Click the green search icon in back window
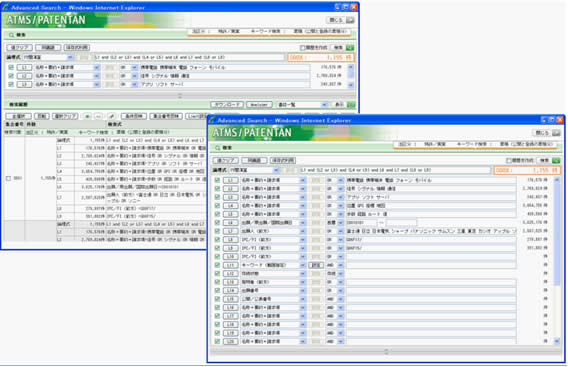The width and height of the screenshot is (568, 367). (x=350, y=47)
